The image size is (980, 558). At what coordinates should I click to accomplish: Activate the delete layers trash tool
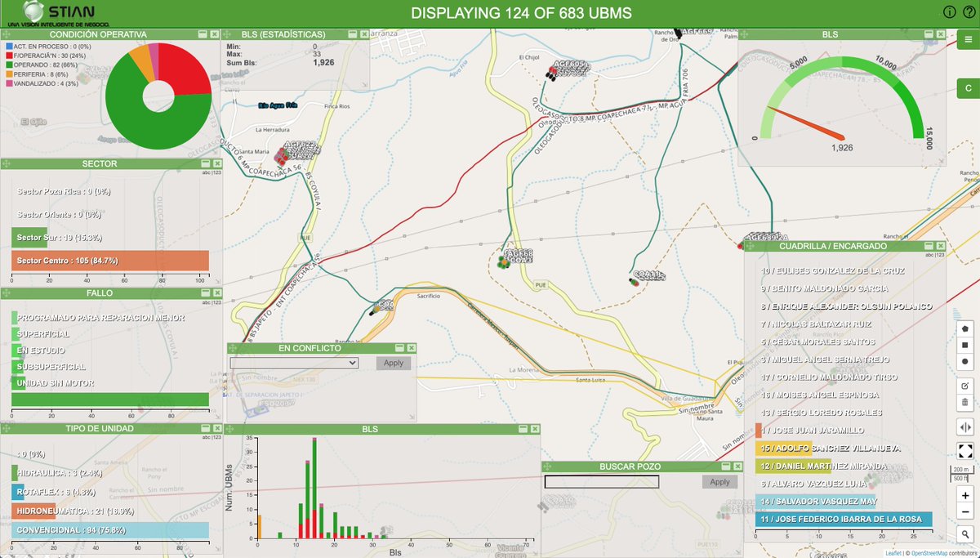click(x=965, y=402)
